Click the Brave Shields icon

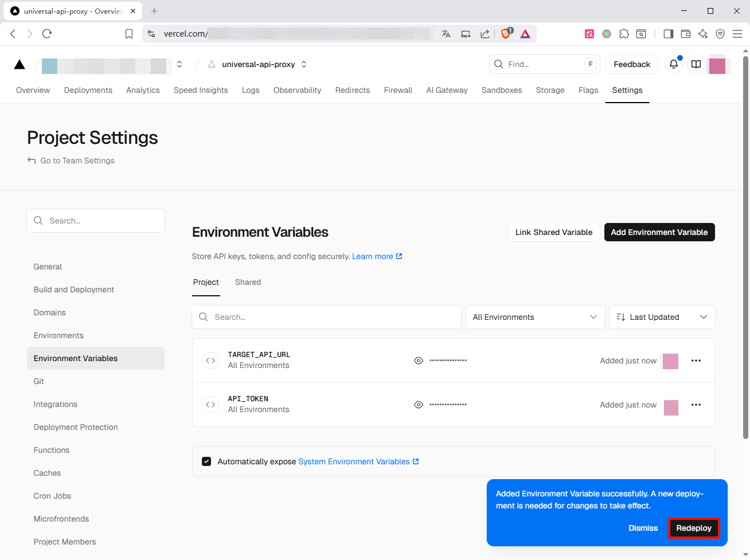tap(506, 34)
